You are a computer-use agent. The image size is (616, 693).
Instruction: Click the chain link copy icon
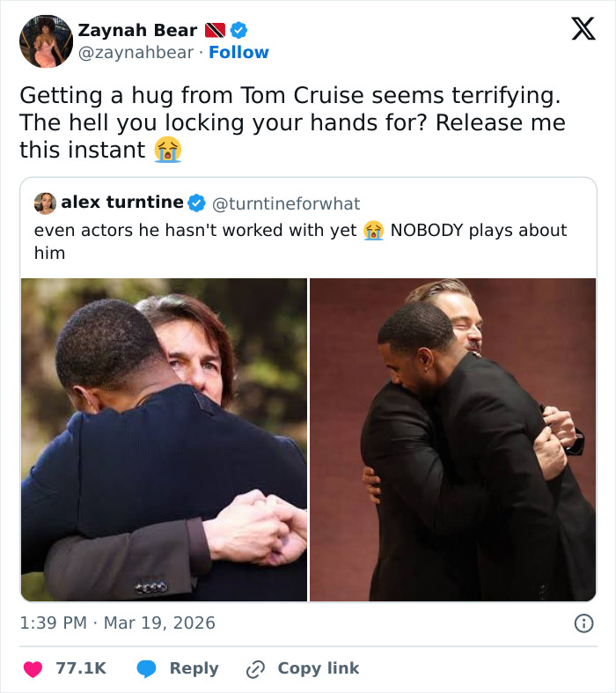[x=256, y=669]
